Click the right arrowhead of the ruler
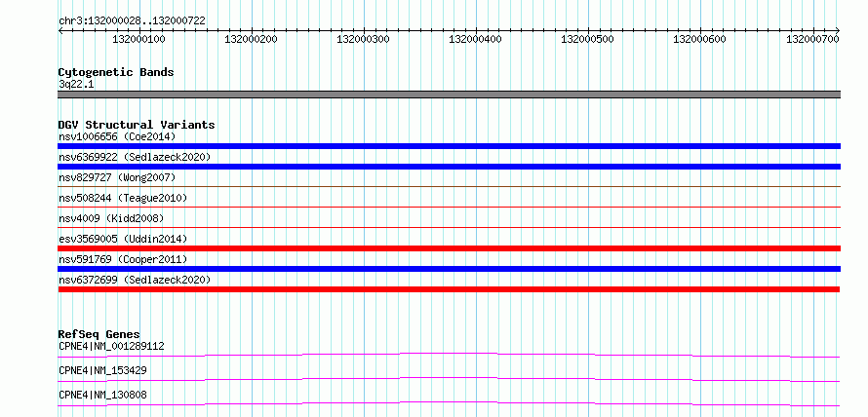The width and height of the screenshot is (868, 417). click(838, 30)
